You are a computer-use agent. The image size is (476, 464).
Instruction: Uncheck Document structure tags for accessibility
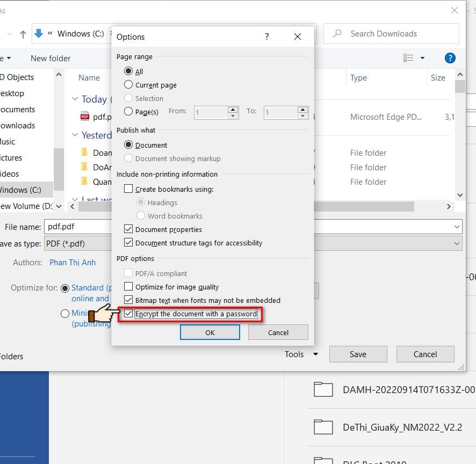pos(128,242)
